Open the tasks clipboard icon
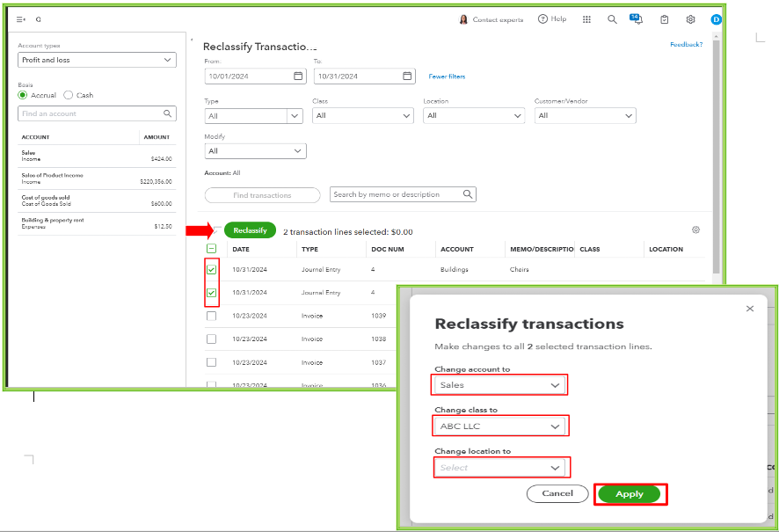Image resolution: width=779 pixels, height=532 pixels. 664,18
